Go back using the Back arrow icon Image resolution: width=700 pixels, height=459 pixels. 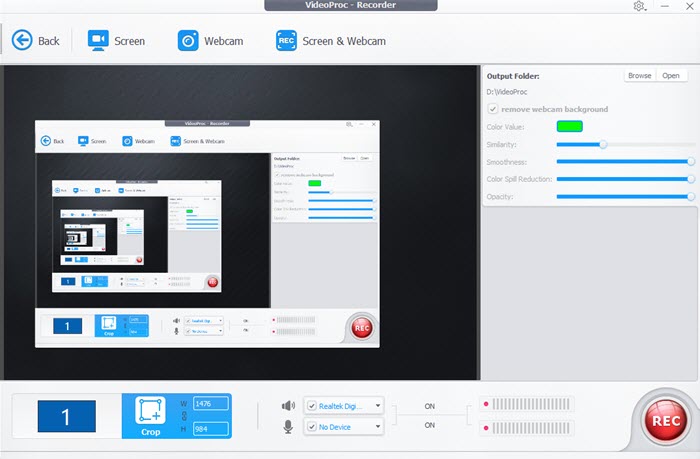click(x=22, y=41)
